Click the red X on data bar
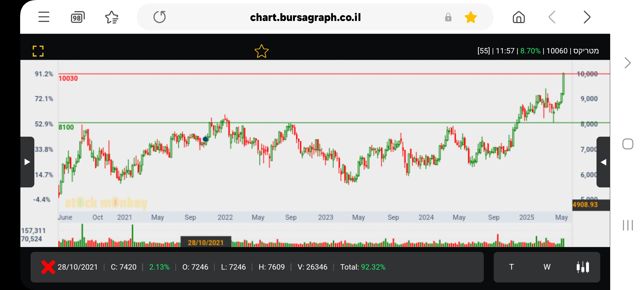 tap(48, 267)
